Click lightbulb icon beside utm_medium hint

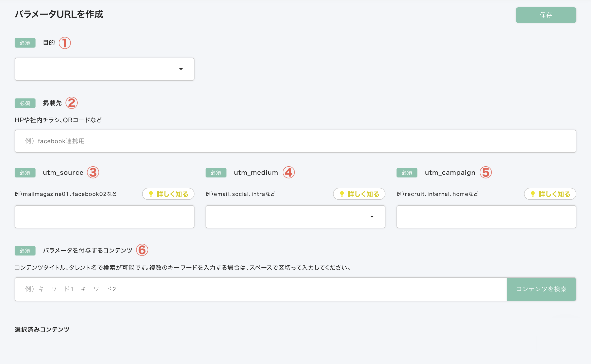342,194
